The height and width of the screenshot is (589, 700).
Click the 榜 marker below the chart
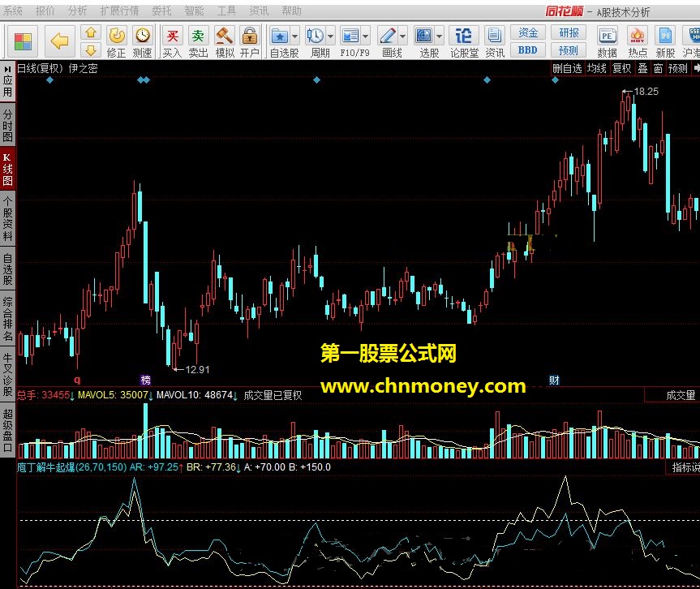click(x=145, y=380)
